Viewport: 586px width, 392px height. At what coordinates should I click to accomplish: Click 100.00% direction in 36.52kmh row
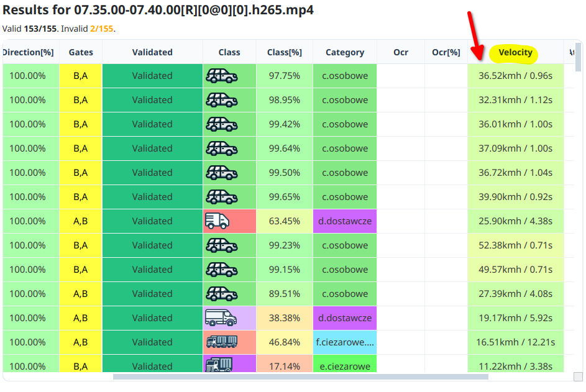[x=30, y=76]
